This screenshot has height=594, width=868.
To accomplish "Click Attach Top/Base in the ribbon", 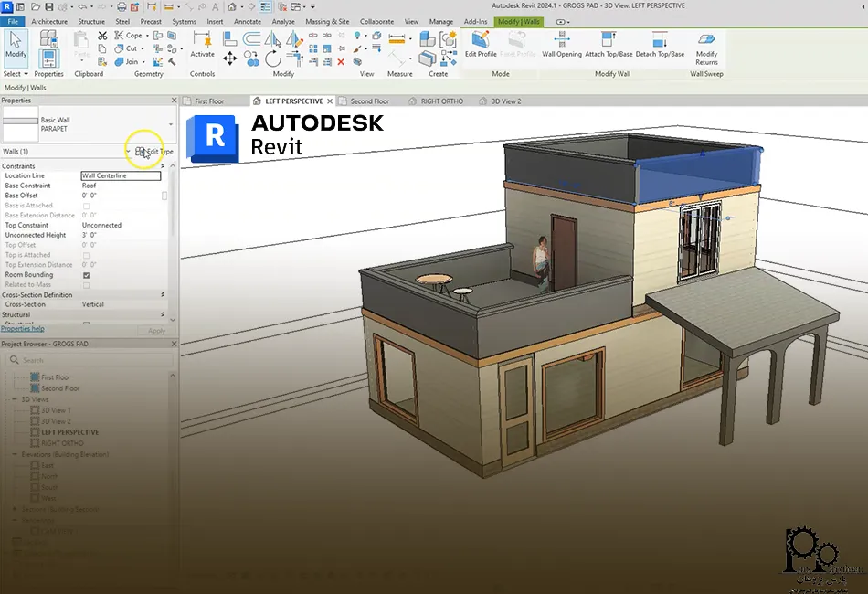I will point(609,43).
